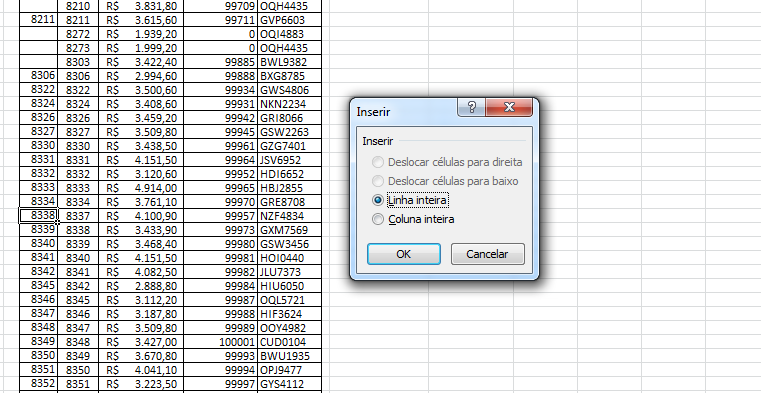Click plate cell GWS4806

(x=289, y=90)
